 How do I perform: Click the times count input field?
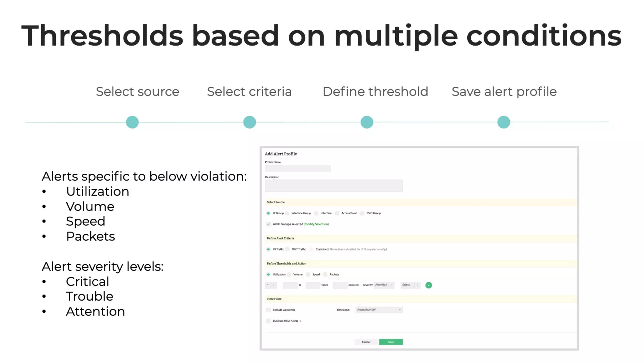click(313, 285)
